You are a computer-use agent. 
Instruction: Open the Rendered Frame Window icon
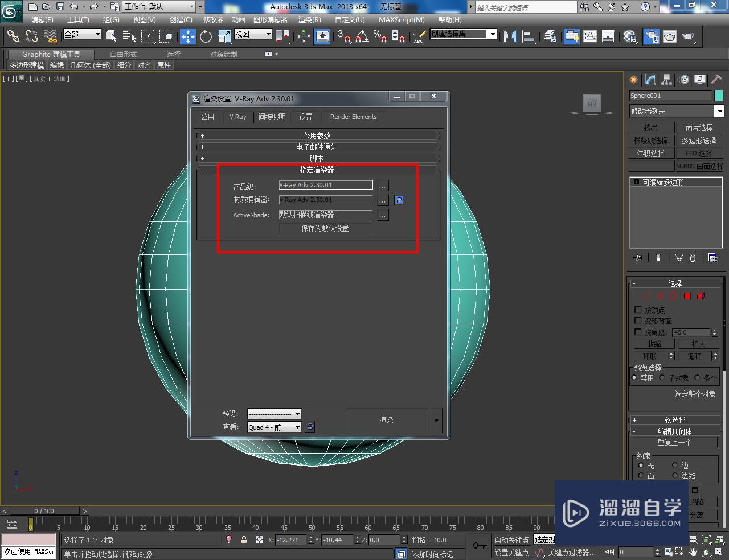pos(669,36)
